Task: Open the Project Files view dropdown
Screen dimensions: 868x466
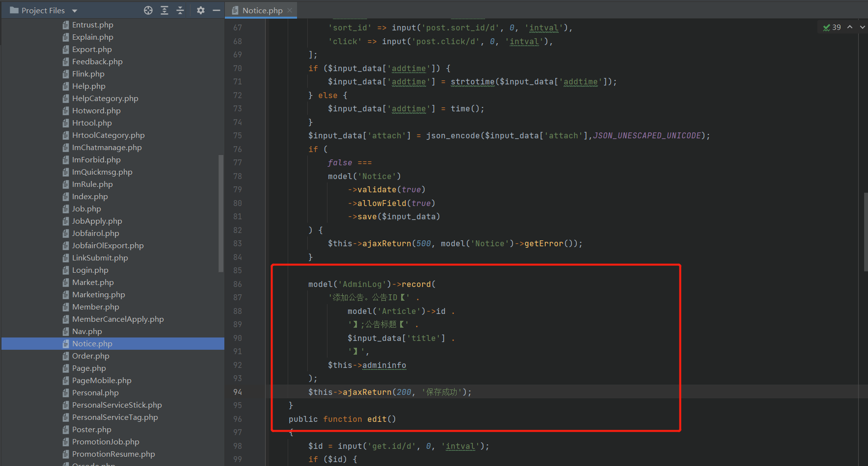Action: (74, 10)
